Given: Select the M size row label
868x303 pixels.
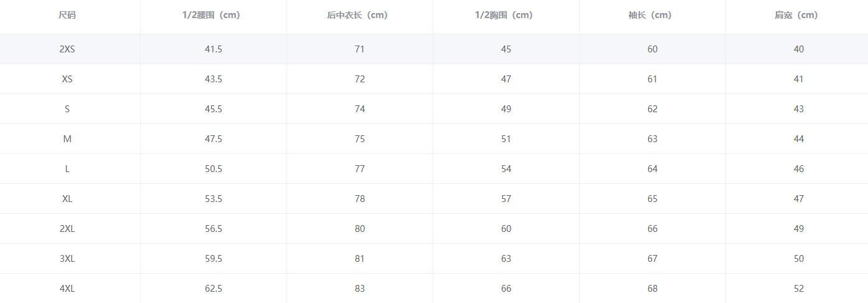Looking at the screenshot, I should coord(67,139).
